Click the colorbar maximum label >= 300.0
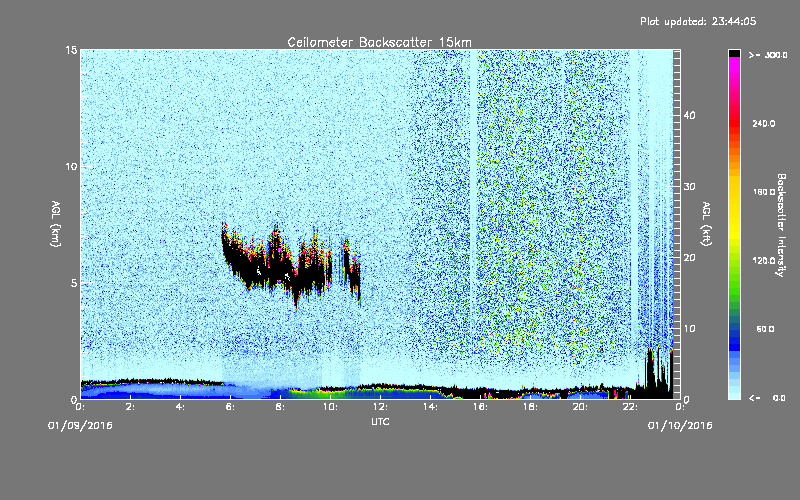Image resolution: width=800 pixels, height=500 pixels. 768,55
